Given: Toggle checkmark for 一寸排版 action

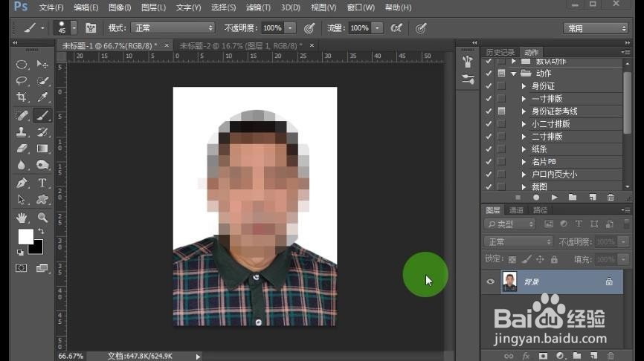Looking at the screenshot, I should 489,99.
